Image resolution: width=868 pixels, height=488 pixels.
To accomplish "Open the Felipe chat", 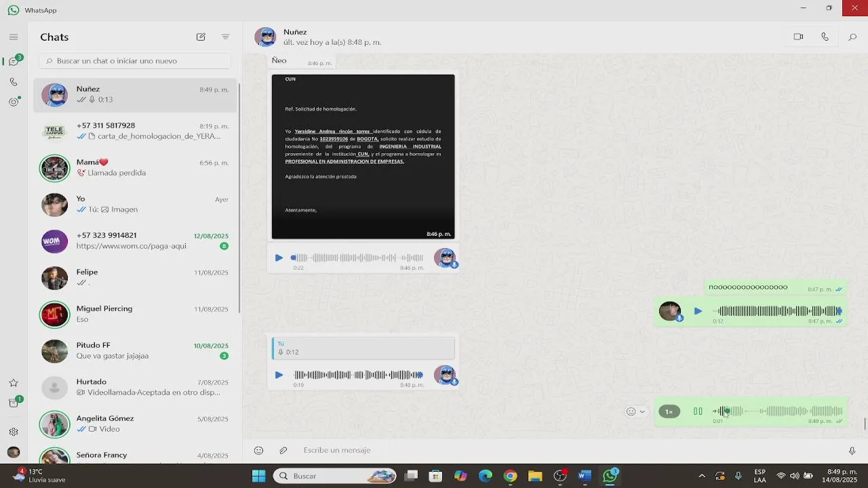I will click(135, 277).
